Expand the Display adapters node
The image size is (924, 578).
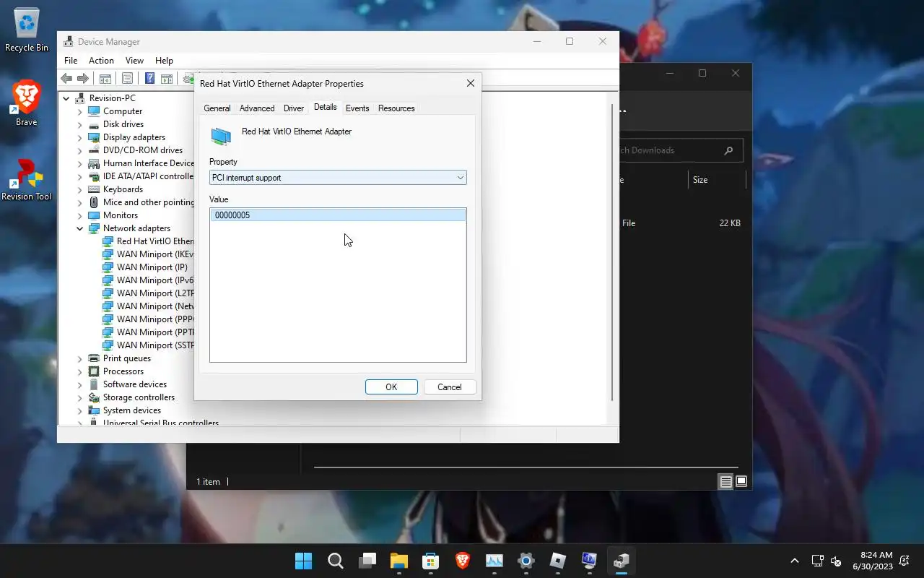(80, 137)
